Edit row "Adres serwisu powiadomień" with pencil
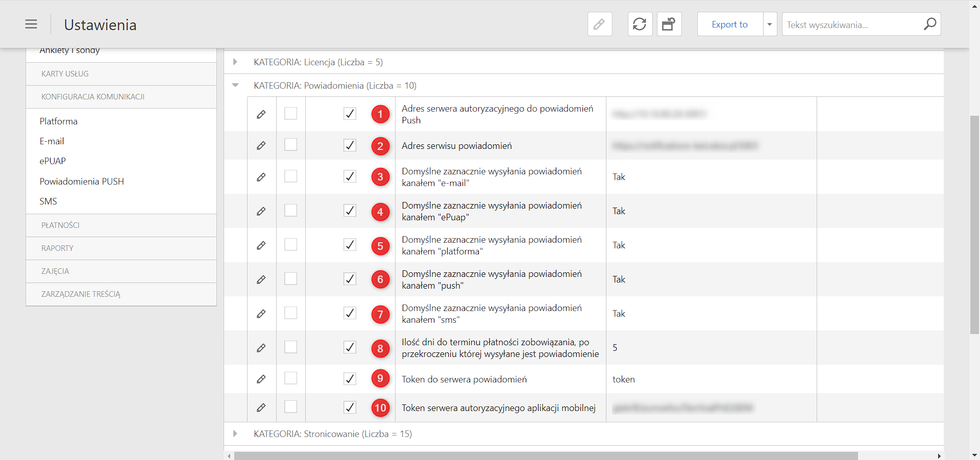Image resolution: width=980 pixels, height=460 pixels. tap(261, 146)
